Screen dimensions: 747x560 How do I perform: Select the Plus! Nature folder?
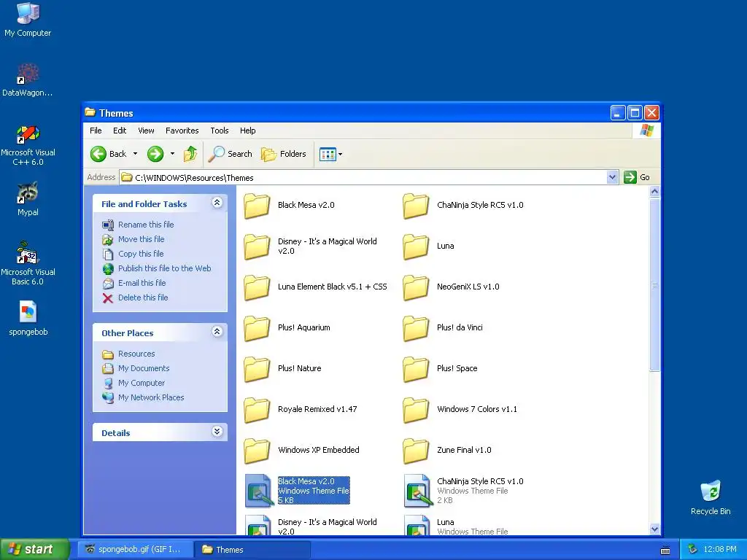pyautogui.click(x=282, y=369)
